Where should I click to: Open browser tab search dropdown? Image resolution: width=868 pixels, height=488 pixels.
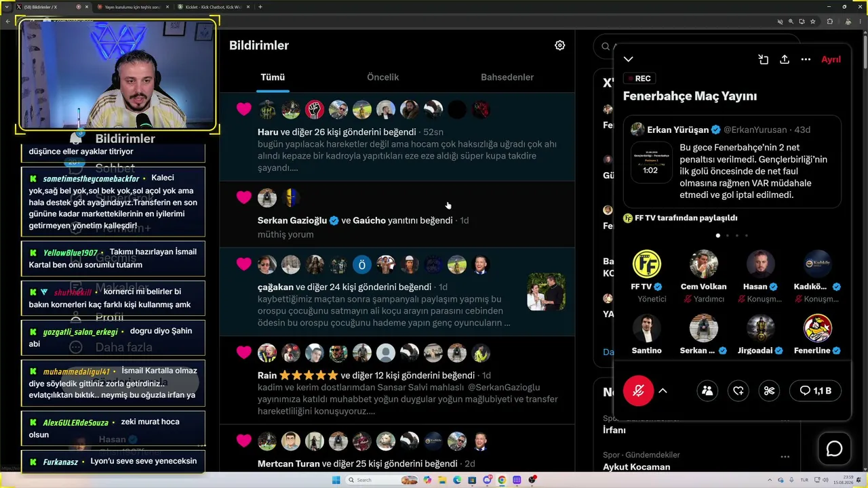click(6, 7)
